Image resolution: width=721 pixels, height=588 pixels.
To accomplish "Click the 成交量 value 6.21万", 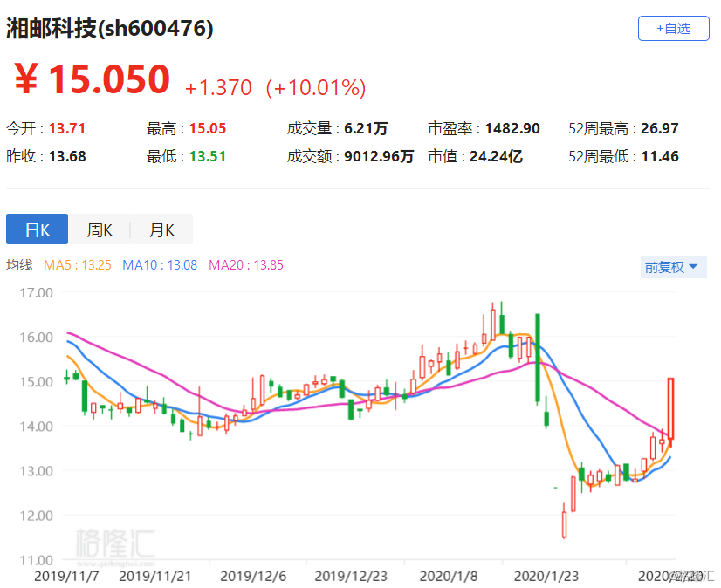I will [x=366, y=128].
